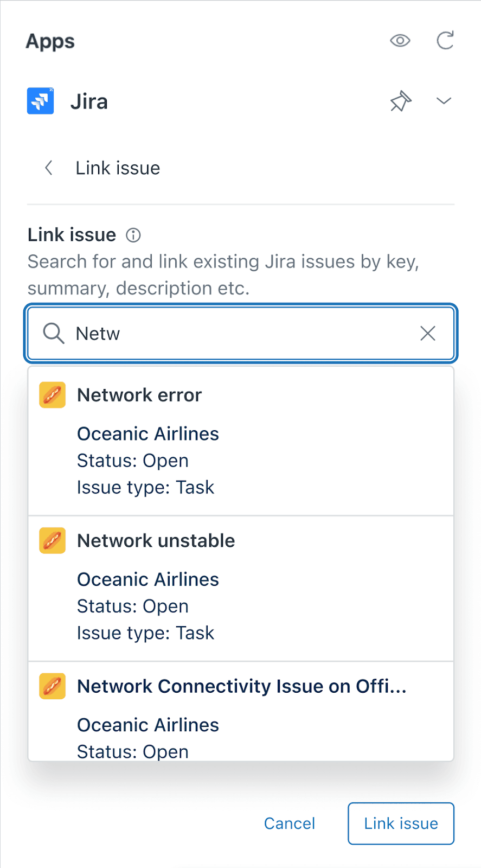Click the info icon next to Link issue
The width and height of the screenshot is (481, 868).
(x=132, y=235)
